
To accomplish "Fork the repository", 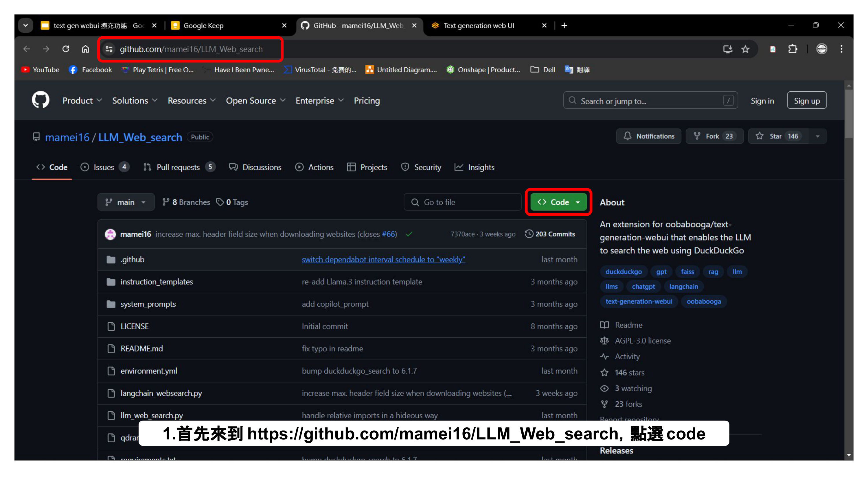I will [714, 136].
